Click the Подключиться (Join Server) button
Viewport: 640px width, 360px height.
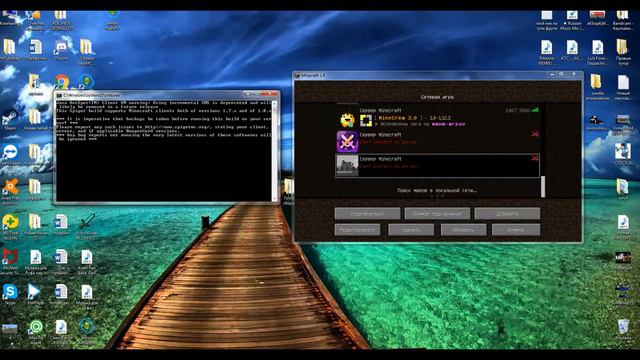click(367, 213)
